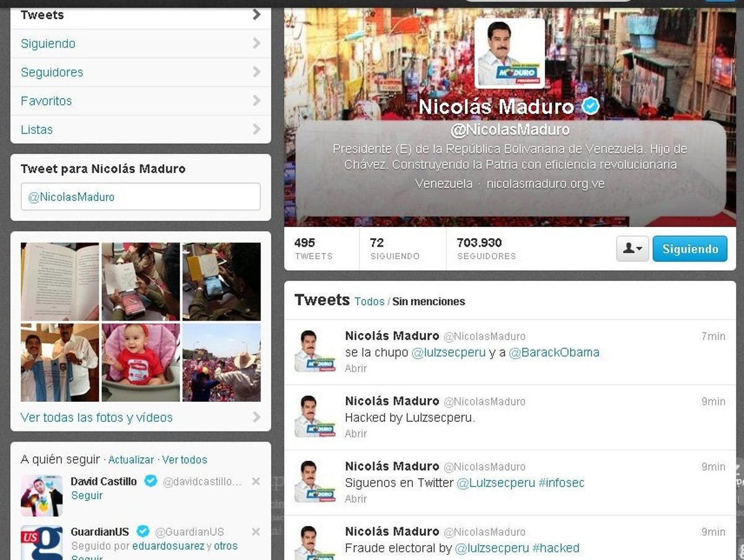Click the GuardianUS avatar icon
Screen dimensions: 744x560
(42, 543)
